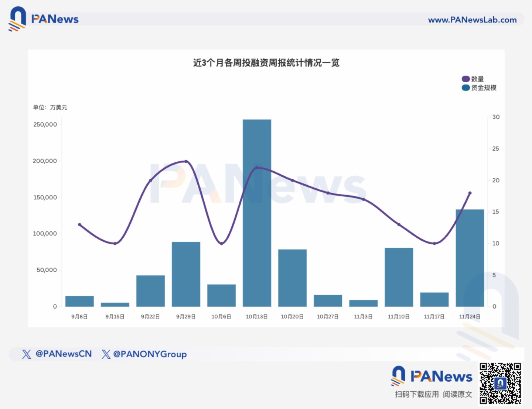The image size is (532, 409).
Task: Click the 11月24日 bar
Action: pyautogui.click(x=470, y=258)
